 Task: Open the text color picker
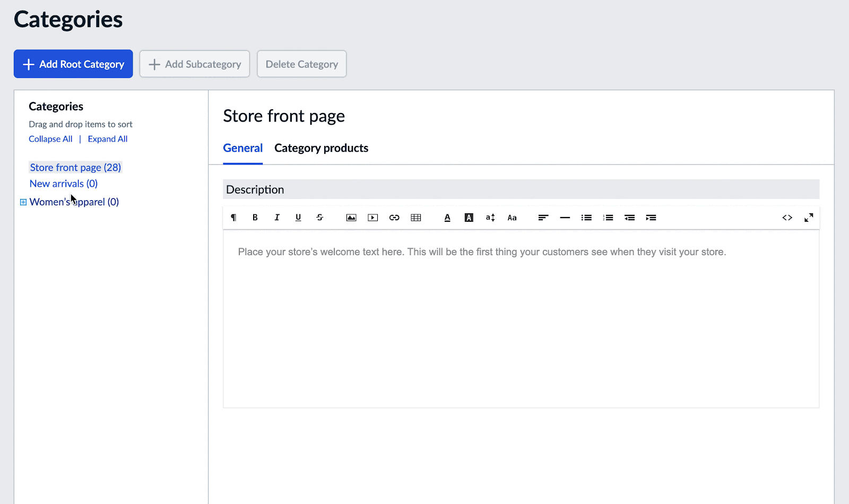447,218
